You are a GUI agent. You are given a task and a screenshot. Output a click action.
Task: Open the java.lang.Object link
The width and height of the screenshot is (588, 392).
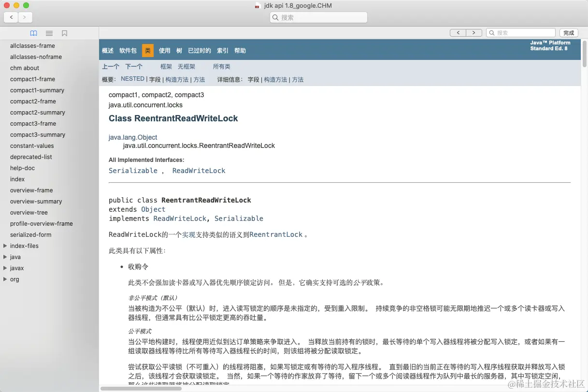coord(133,137)
